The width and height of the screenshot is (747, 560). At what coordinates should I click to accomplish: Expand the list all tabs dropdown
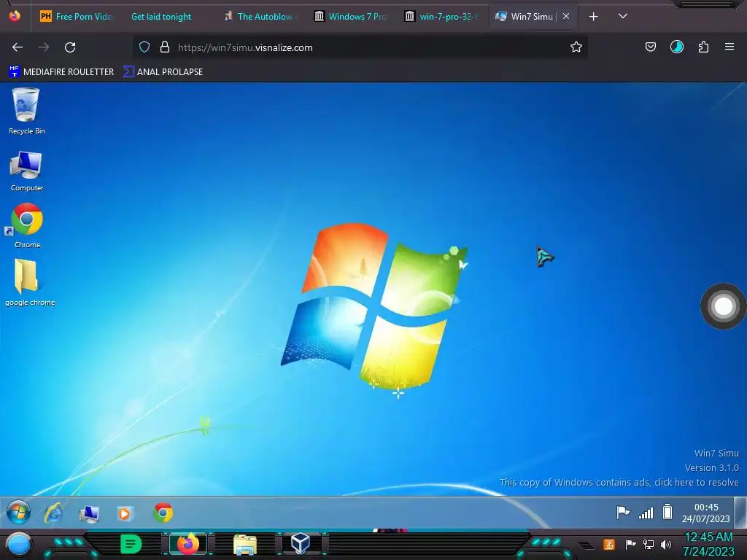(622, 16)
